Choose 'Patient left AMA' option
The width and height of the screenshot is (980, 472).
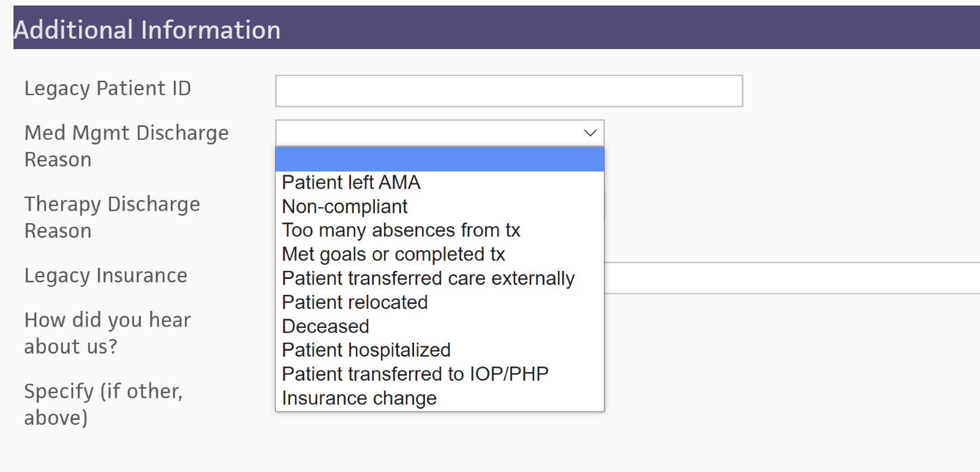click(x=351, y=183)
